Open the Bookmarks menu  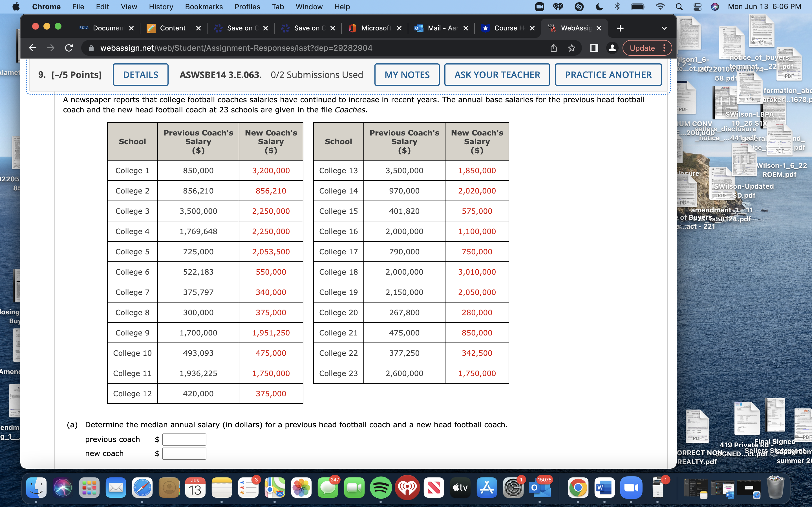(x=204, y=6)
